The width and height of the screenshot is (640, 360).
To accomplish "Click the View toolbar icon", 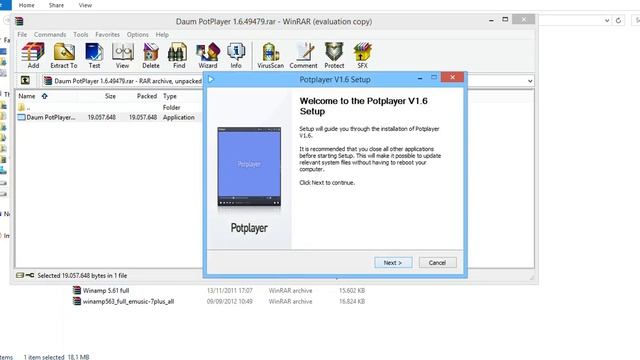I will [122, 56].
